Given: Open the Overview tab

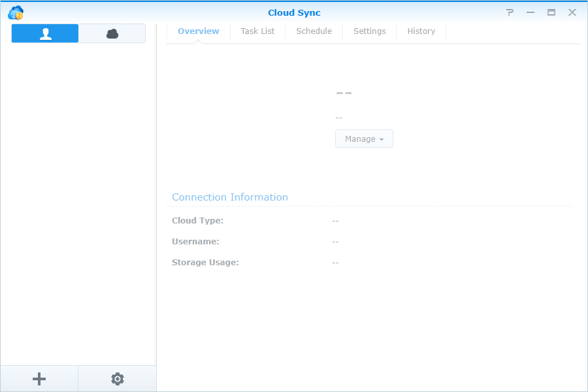Looking at the screenshot, I should (x=199, y=31).
